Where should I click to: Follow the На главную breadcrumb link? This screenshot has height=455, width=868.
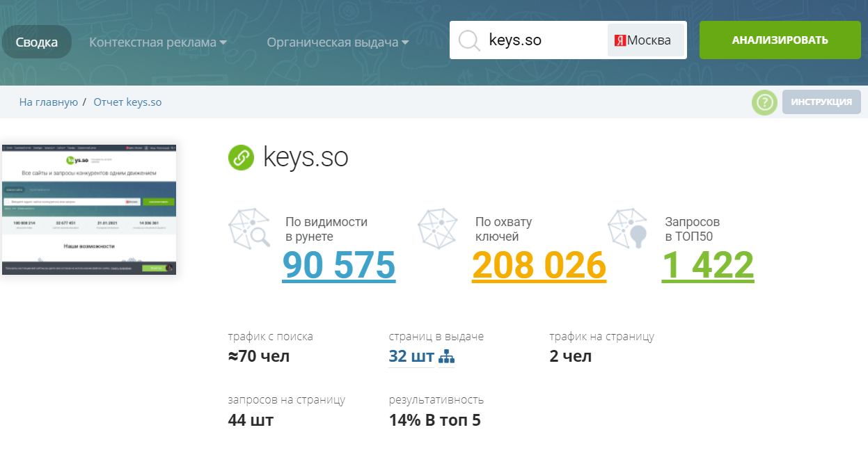point(48,102)
